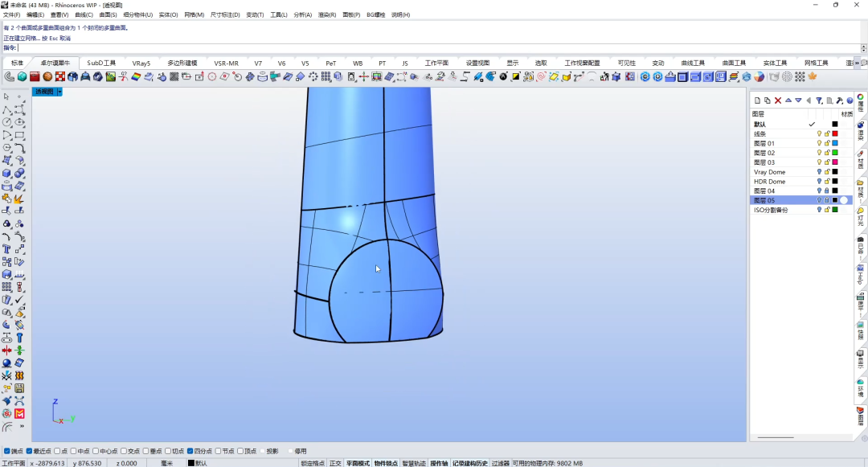
Task: Change the red color swatch of 线条 layer
Action: 835,134
